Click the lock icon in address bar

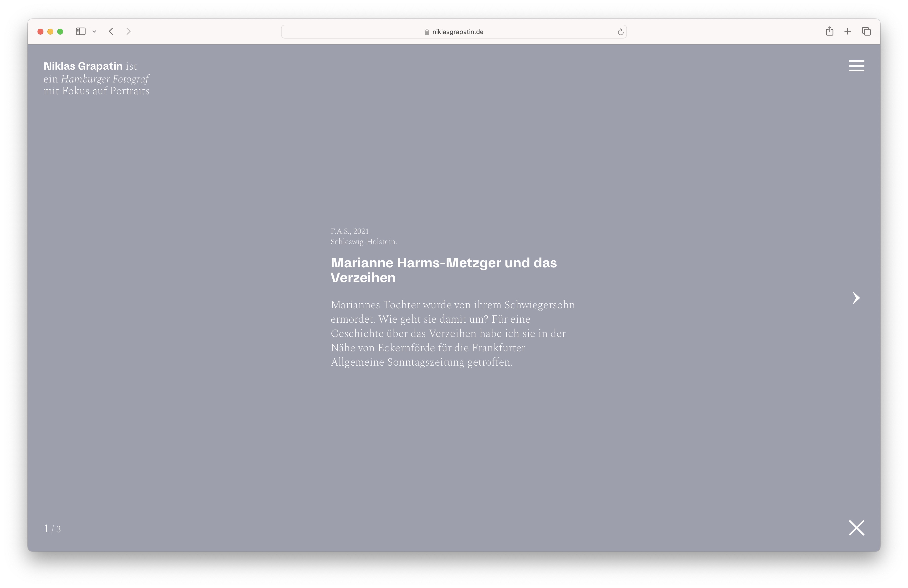point(427,32)
